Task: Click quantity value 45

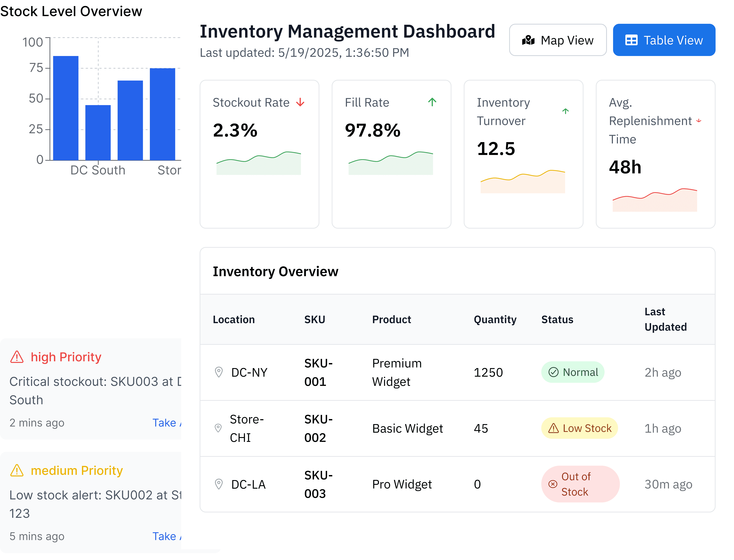Action: pyautogui.click(x=481, y=428)
